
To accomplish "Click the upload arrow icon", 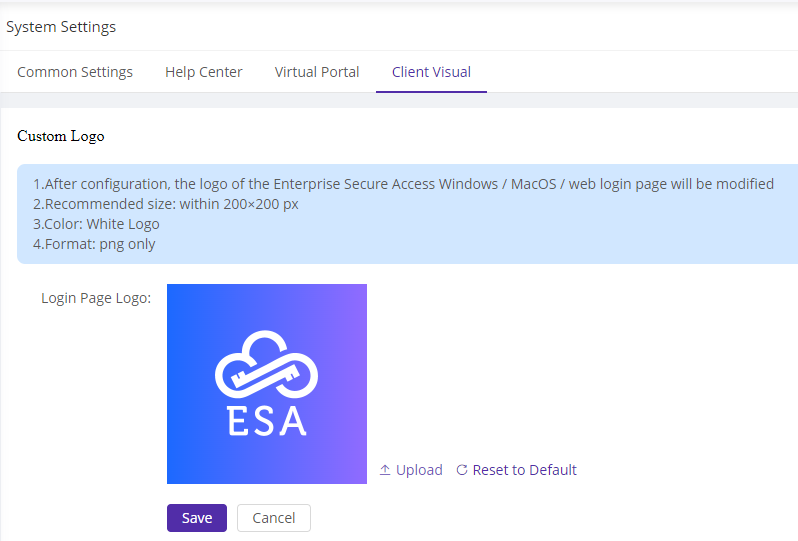I will tap(385, 470).
